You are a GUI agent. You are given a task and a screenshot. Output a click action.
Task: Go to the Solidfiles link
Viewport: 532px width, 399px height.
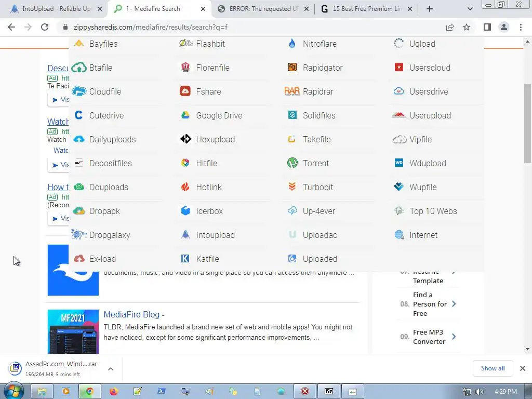coord(319,115)
